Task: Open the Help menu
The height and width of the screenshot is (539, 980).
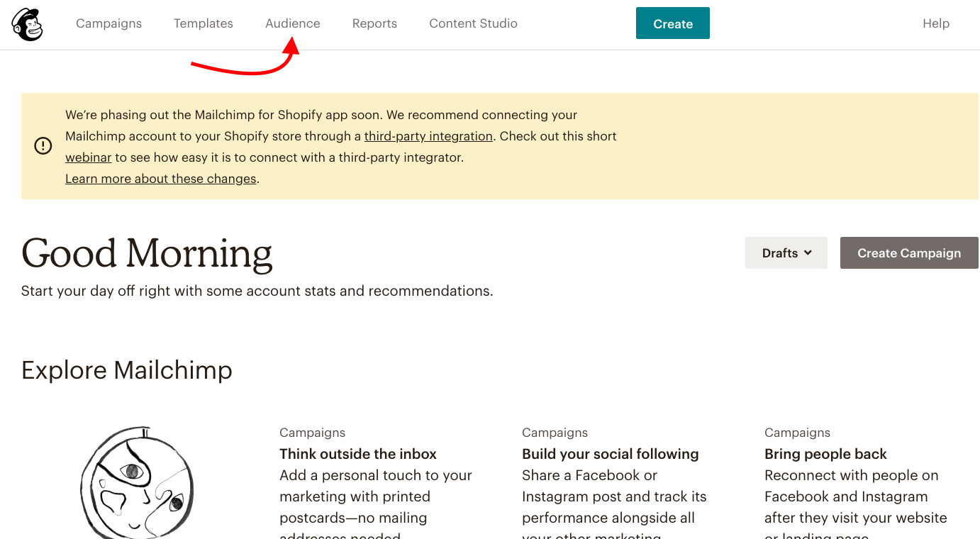Action: (x=936, y=23)
